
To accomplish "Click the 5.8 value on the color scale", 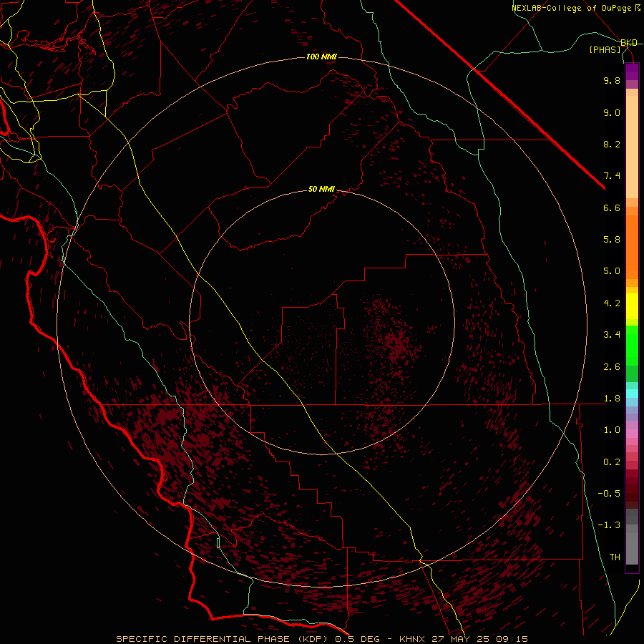I will coord(612,240).
